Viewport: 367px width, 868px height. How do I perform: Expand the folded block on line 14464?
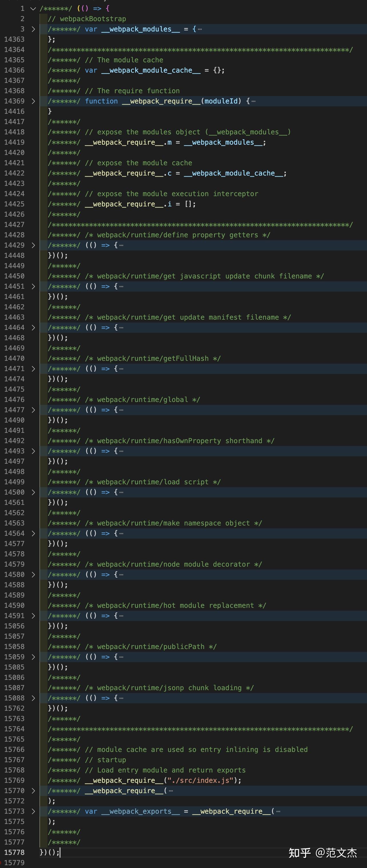[x=33, y=328]
